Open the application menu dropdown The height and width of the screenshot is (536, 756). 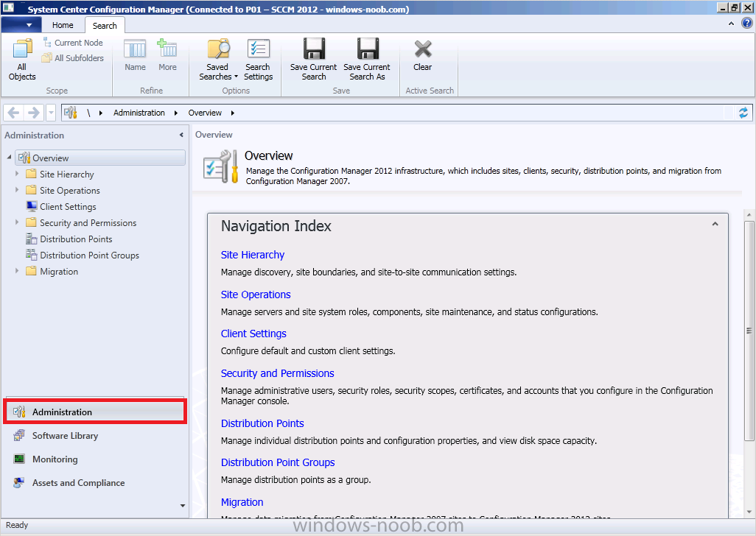pyautogui.click(x=21, y=24)
